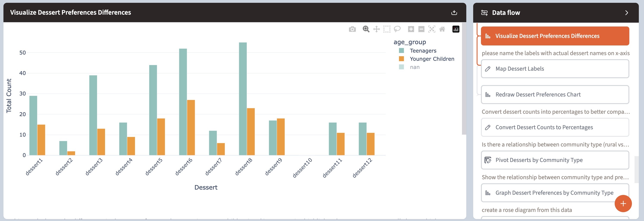Choose the Lasso Select tool

(397, 29)
